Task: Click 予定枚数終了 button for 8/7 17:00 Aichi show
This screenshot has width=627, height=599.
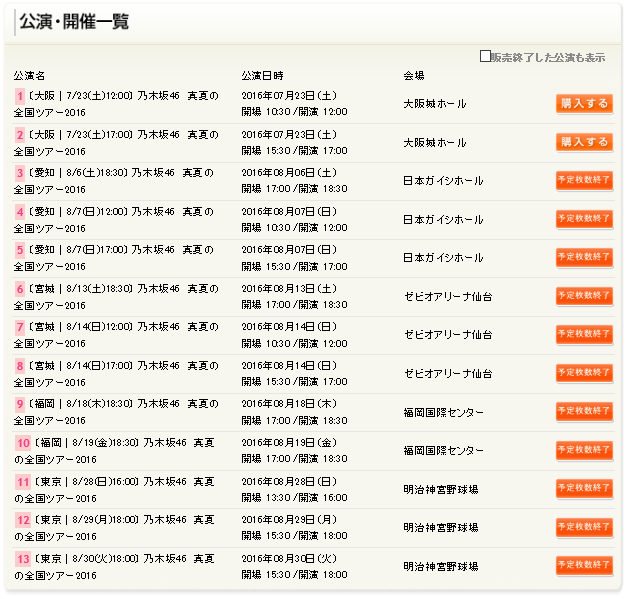Action: pyautogui.click(x=584, y=257)
